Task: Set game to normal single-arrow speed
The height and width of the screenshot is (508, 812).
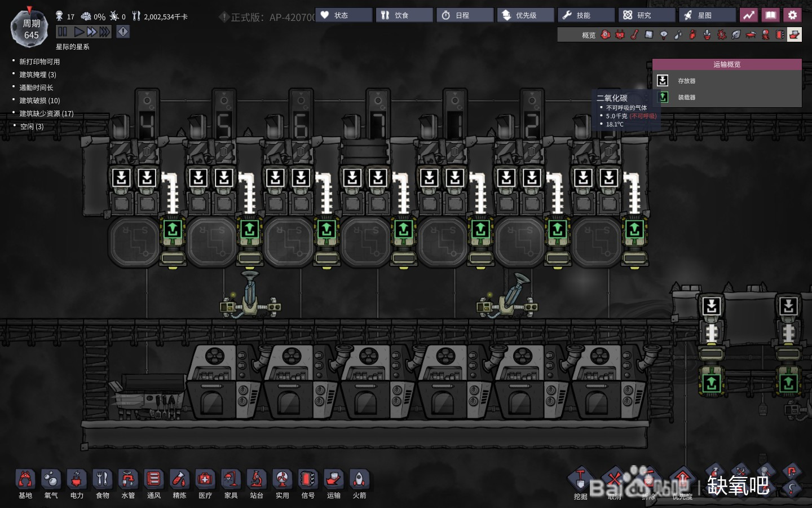Action: pyautogui.click(x=79, y=32)
